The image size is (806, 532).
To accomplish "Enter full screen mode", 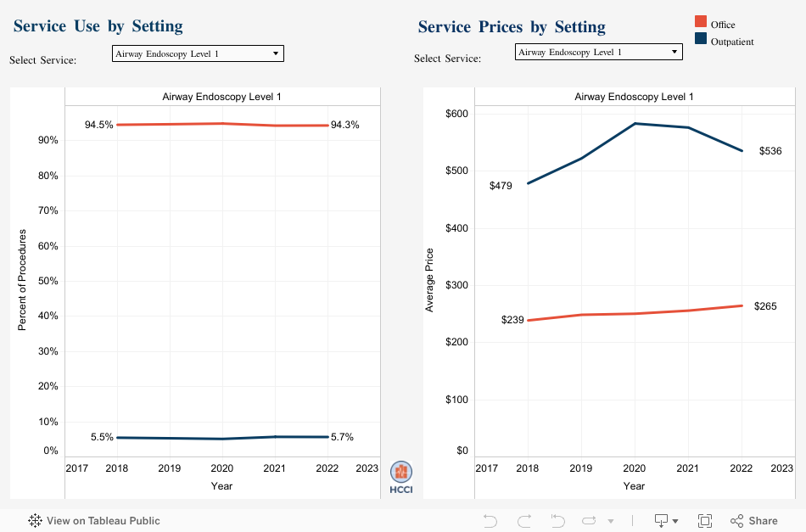I will (704, 520).
